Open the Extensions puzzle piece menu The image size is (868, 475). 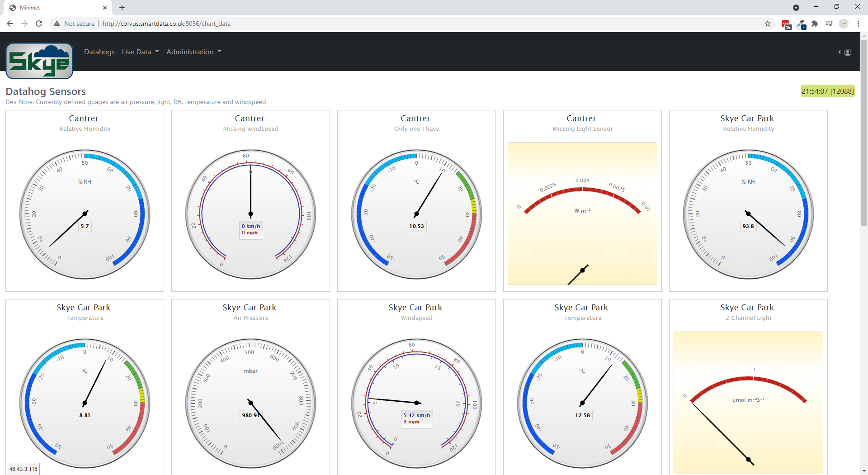coord(815,24)
